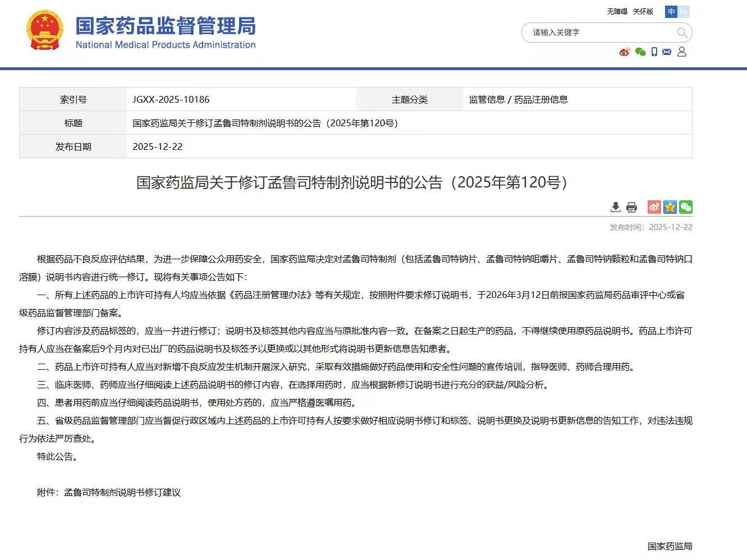Share article to Weibo (red share icon)
The width and height of the screenshot is (747, 560).
[x=654, y=207]
